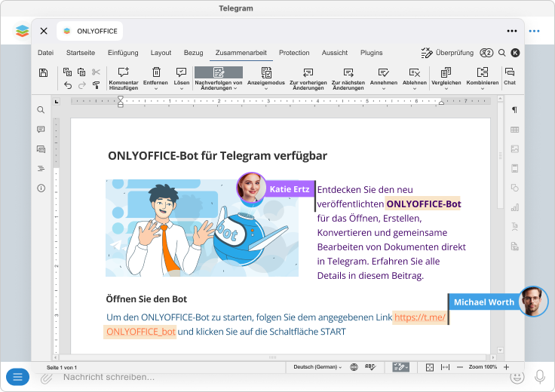Viewport: 555px width, 392px height.
Task: Open the headings navigation icon in sidebar
Action: pos(41,168)
